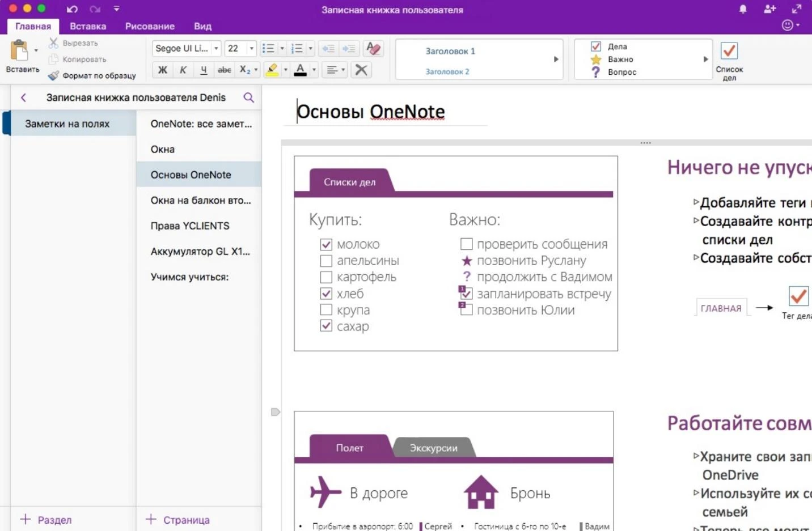This screenshot has width=812, height=531.
Task: Select the Заголовок 1 style
Action: [450, 51]
